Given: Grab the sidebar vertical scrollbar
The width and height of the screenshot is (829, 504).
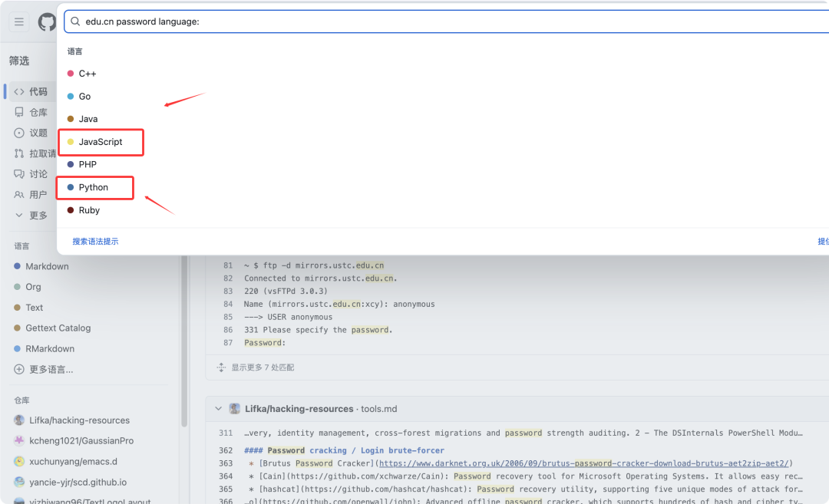Looking at the screenshot, I should tap(184, 341).
